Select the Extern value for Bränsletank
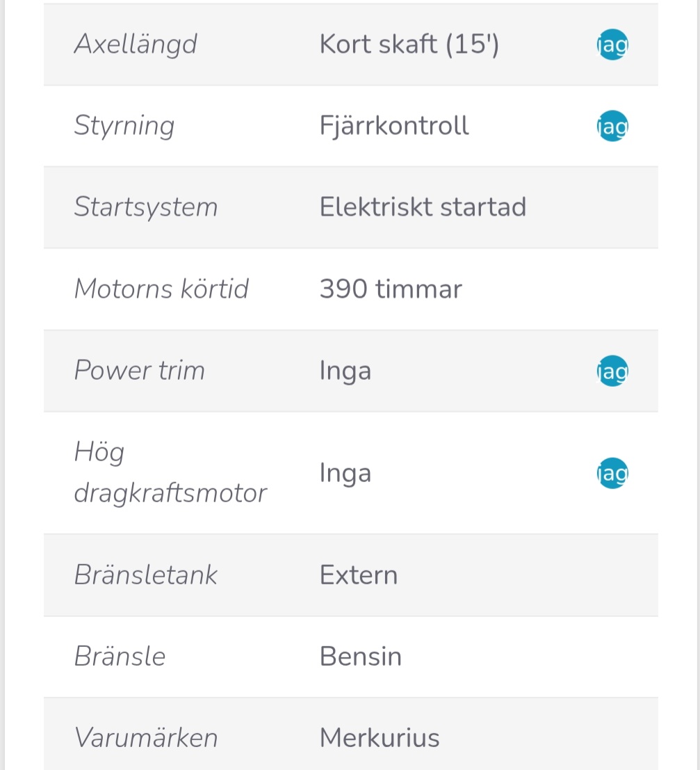Screen dimensions: 700x770 (x=359, y=575)
